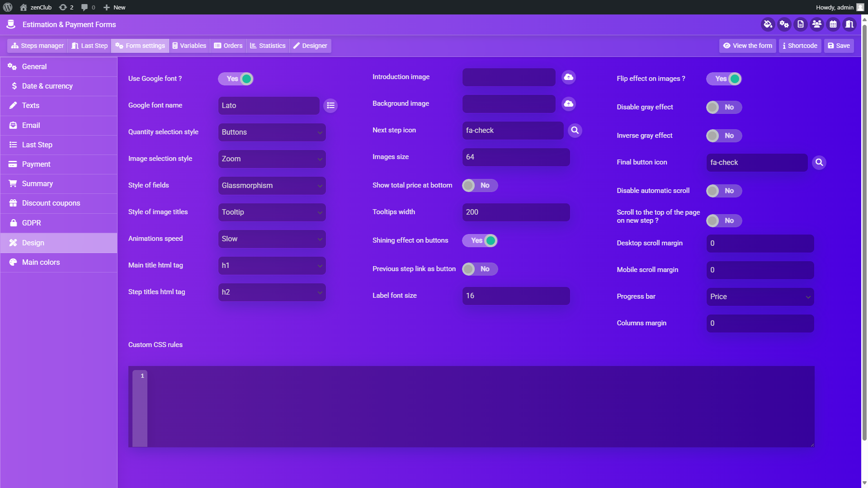868x488 pixels.
Task: Upload background image via cloud icon
Action: (568, 104)
